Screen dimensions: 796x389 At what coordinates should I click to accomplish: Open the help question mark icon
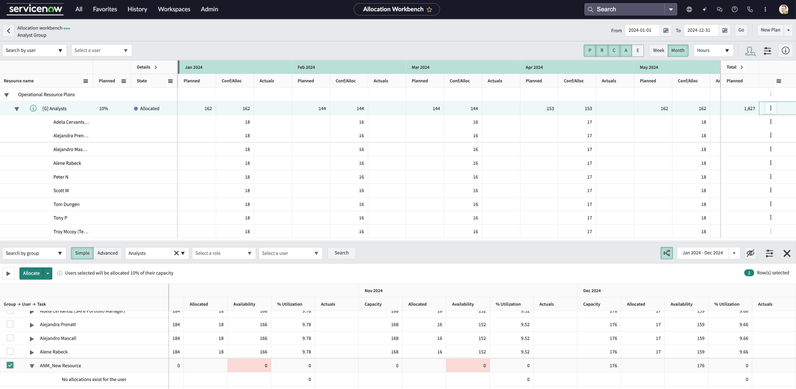click(735, 9)
